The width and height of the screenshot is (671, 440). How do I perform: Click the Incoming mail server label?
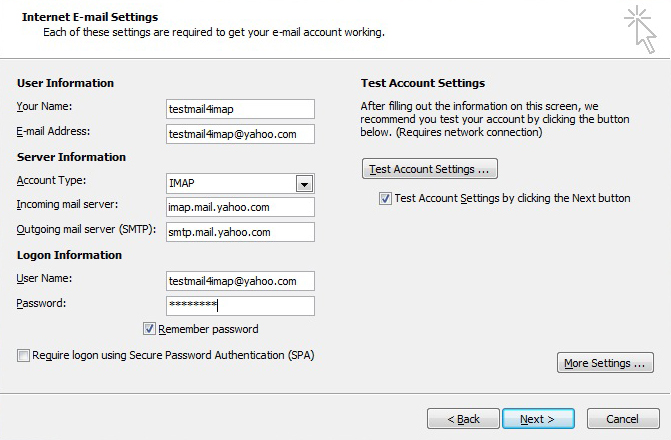67,205
